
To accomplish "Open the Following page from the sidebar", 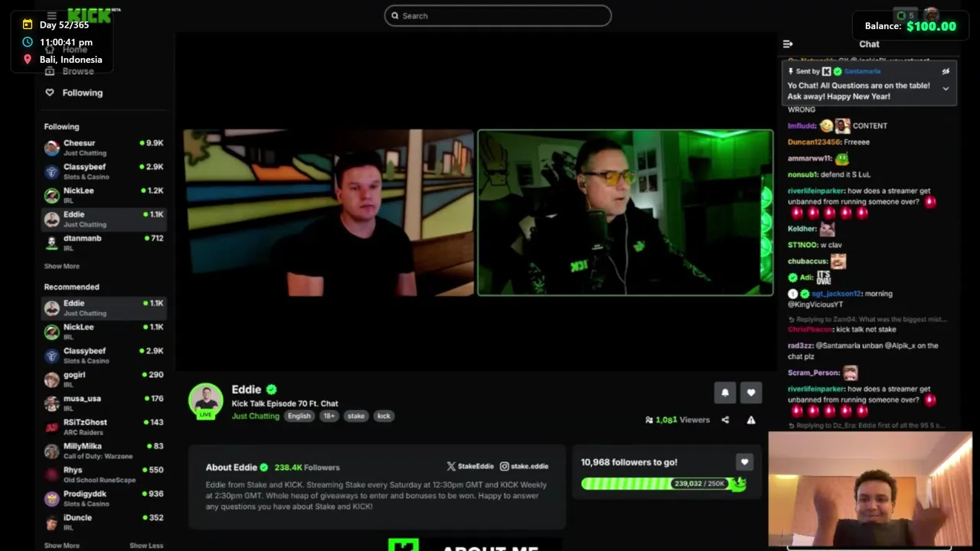I will click(x=82, y=93).
